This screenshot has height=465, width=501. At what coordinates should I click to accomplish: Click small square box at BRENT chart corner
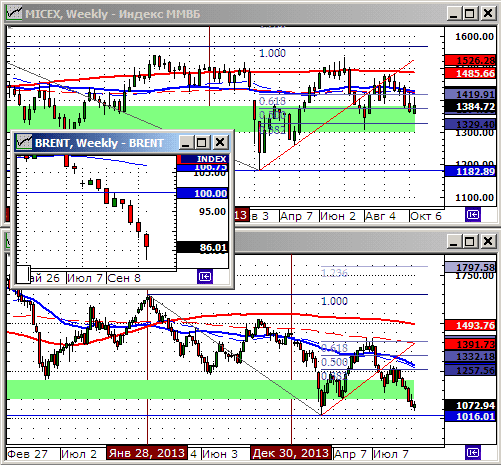[x=23, y=275]
